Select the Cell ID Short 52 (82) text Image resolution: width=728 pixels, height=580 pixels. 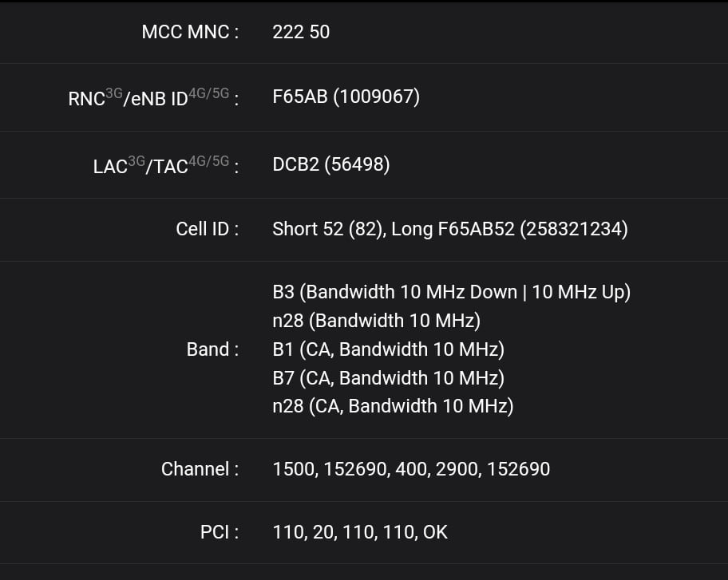coord(328,229)
